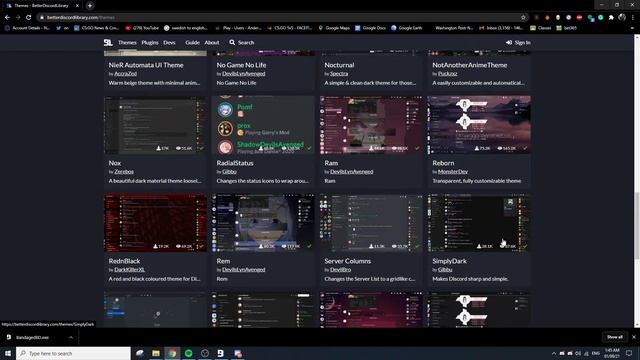This screenshot has height=360, width=640.
Task: Open the Google Earth bookmark
Action: 407,28
